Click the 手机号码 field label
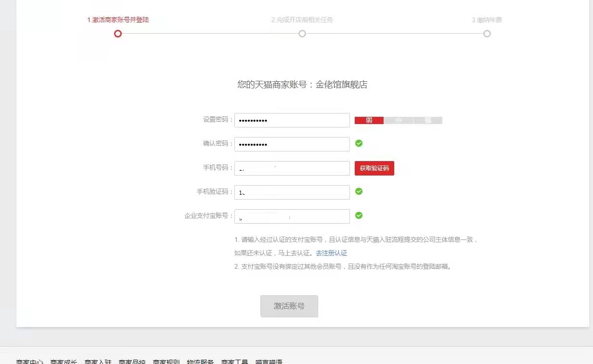Image resolution: width=593 pixels, height=364 pixels. point(218,168)
